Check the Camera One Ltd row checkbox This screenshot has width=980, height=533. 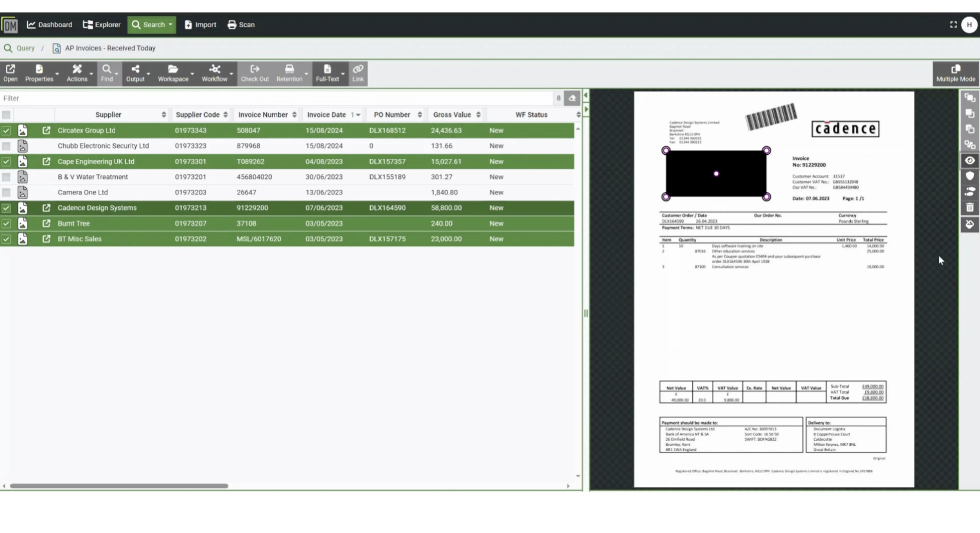click(x=6, y=192)
